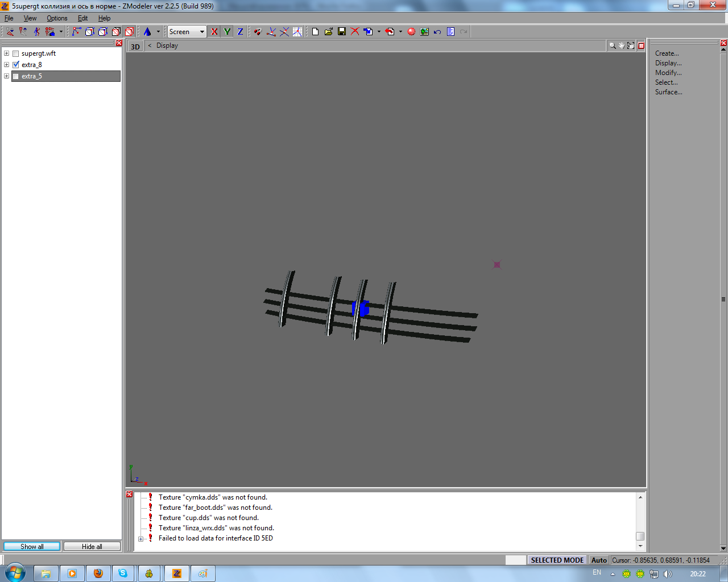Open the Materials editor red sphere icon
Viewport: 728px width, 582px height.
pos(411,32)
